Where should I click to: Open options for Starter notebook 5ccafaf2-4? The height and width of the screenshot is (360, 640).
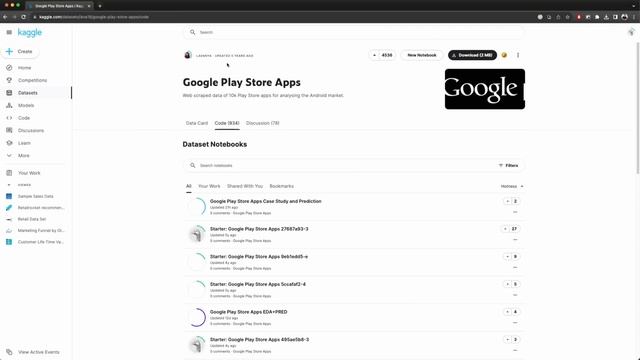coord(515,295)
